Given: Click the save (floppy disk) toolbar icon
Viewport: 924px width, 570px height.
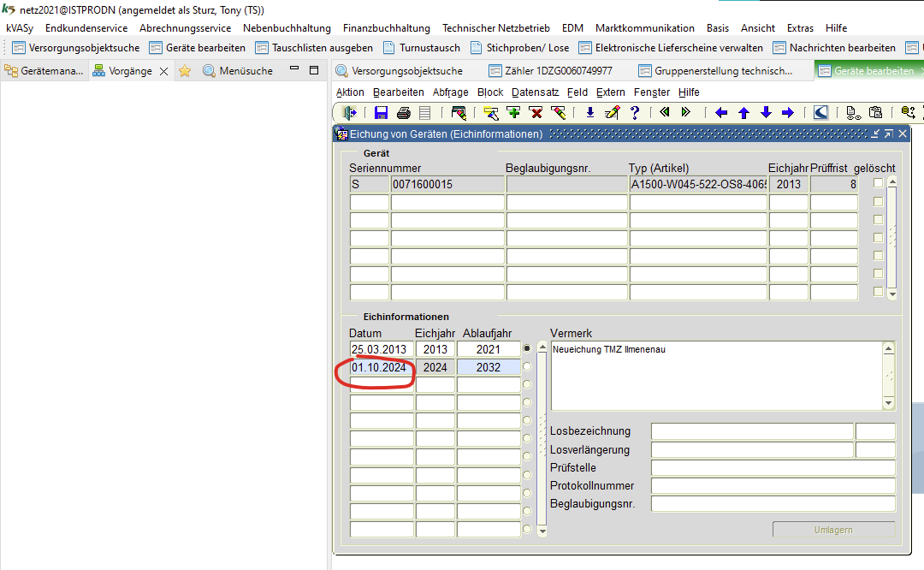Looking at the screenshot, I should tap(382, 112).
